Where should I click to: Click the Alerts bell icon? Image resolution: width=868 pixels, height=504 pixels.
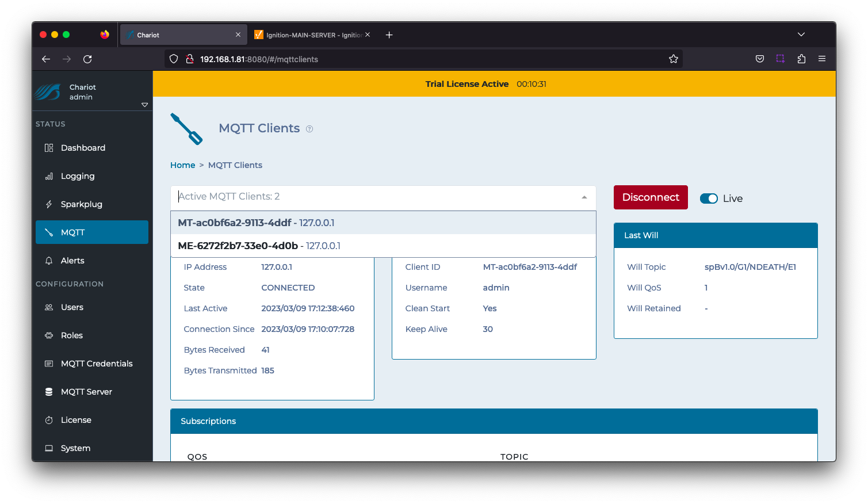49,261
